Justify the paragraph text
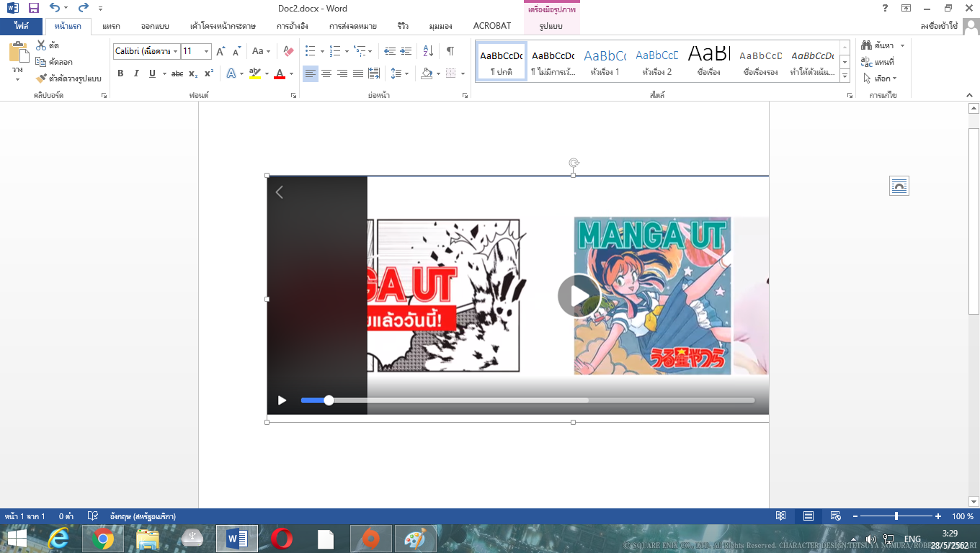The image size is (980, 553). pyautogui.click(x=358, y=73)
